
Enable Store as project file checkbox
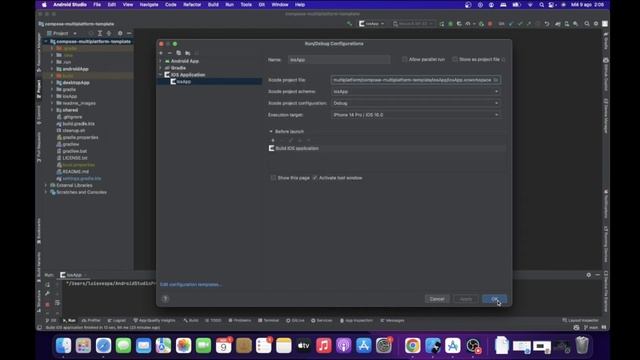455,60
